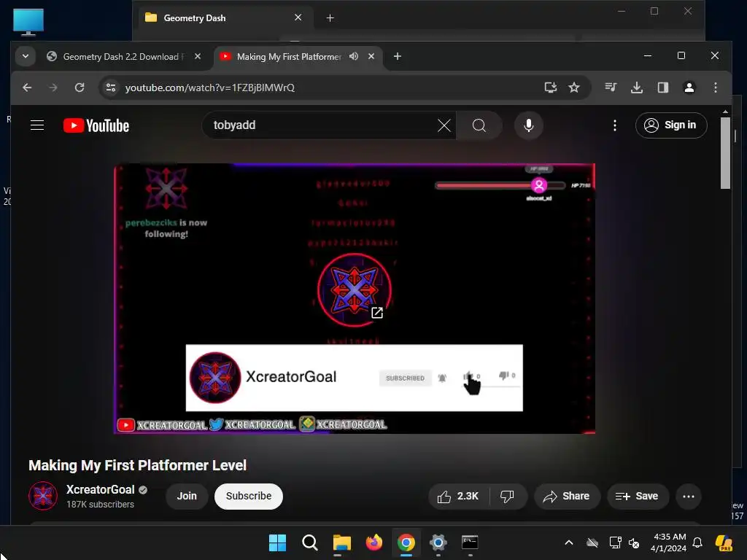The height and width of the screenshot is (560, 747).
Task: Close the Geometry Dash 2.2 Download tab
Action: (x=198, y=57)
